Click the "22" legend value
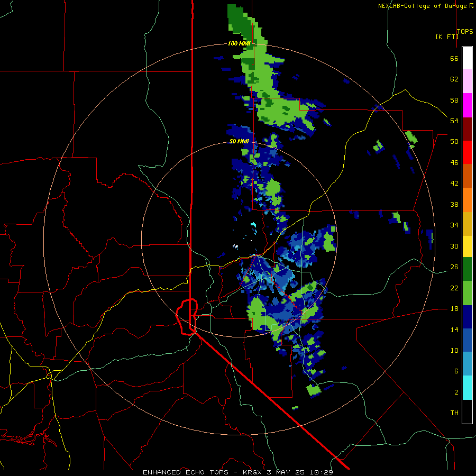 tap(454, 288)
